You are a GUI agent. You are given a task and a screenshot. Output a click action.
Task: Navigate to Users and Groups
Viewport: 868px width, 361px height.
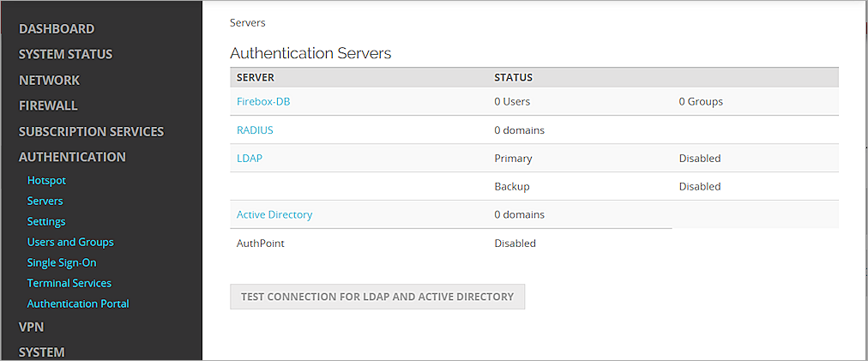tap(70, 243)
